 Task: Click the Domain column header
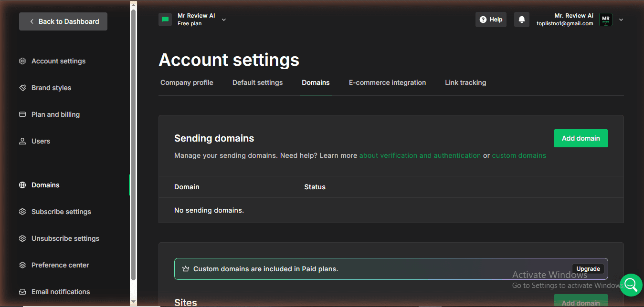pyautogui.click(x=187, y=187)
